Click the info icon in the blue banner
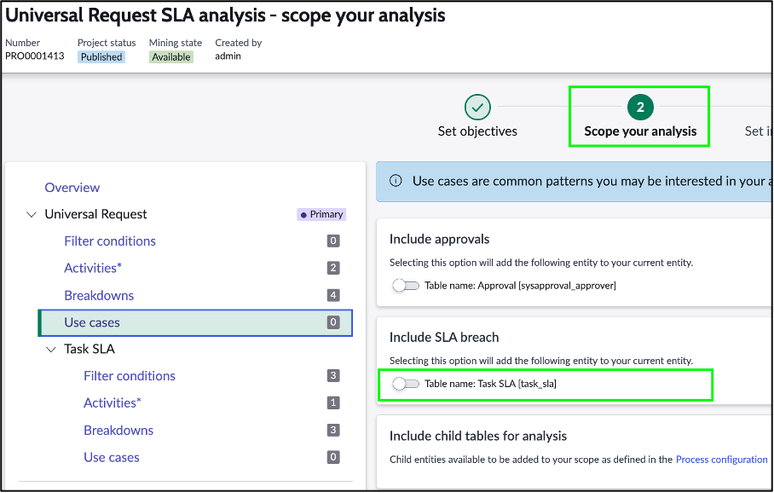774x493 pixels. point(395,181)
